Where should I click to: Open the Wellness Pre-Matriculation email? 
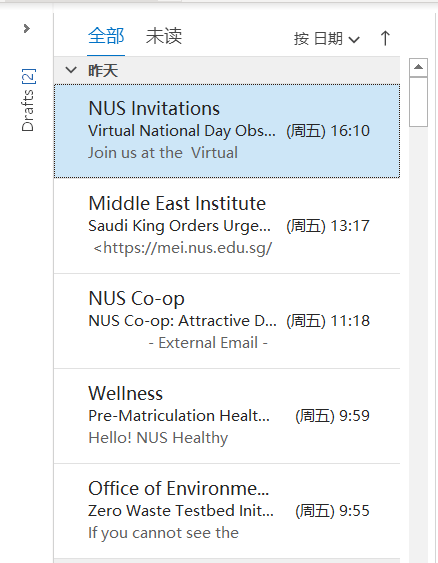(x=227, y=416)
